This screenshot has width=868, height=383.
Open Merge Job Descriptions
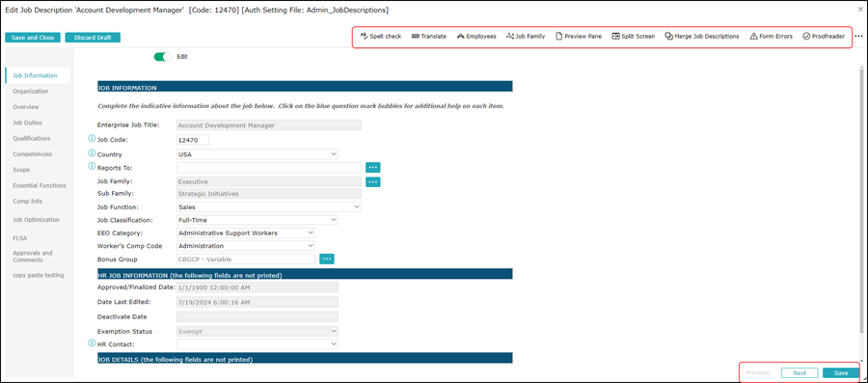point(702,36)
